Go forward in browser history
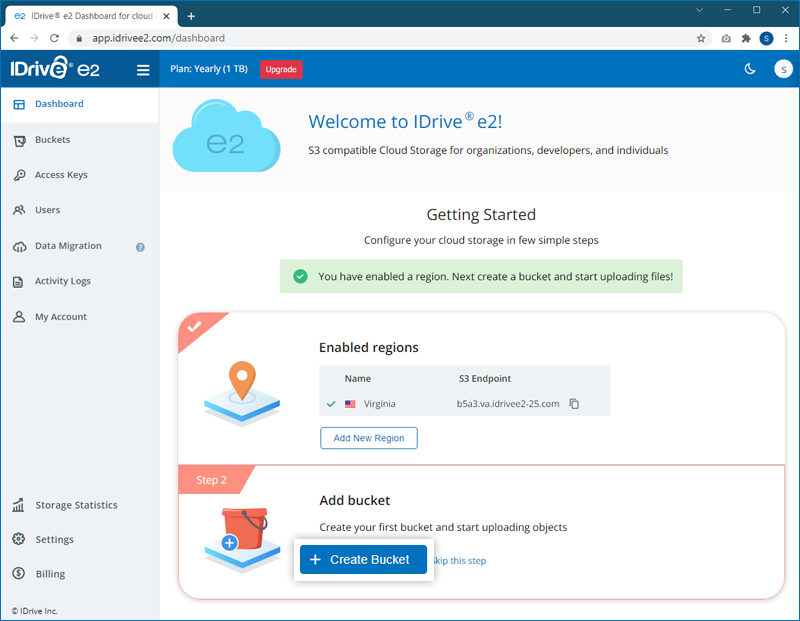The height and width of the screenshot is (621, 800). (34, 38)
